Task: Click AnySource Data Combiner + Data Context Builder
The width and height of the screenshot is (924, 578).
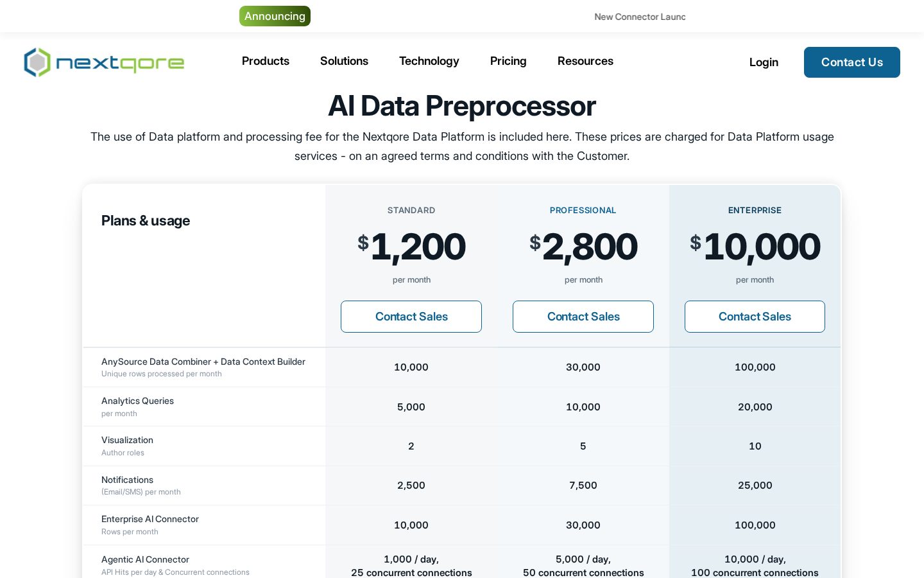Action: (x=203, y=362)
